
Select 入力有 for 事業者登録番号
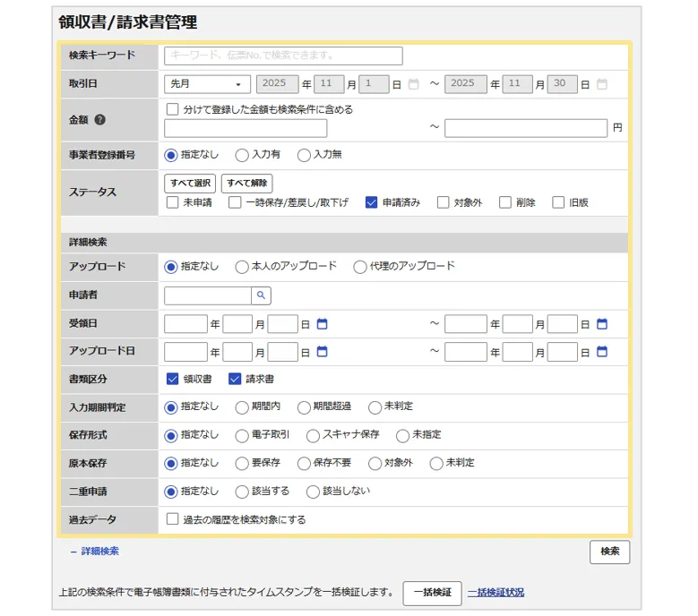(242, 155)
